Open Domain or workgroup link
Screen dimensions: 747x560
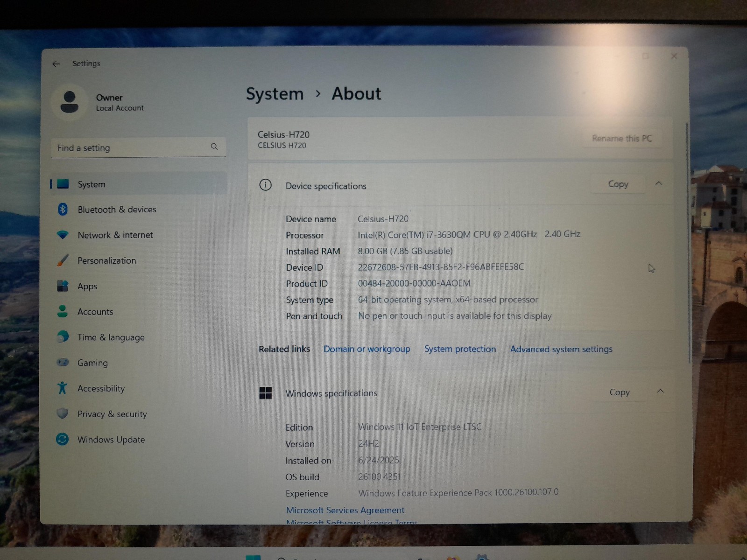pyautogui.click(x=367, y=349)
